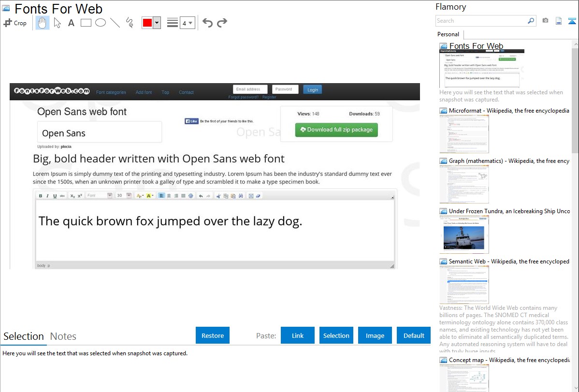The width and height of the screenshot is (579, 392).
Task: Click the Download full zip package button
Action: coord(336,130)
